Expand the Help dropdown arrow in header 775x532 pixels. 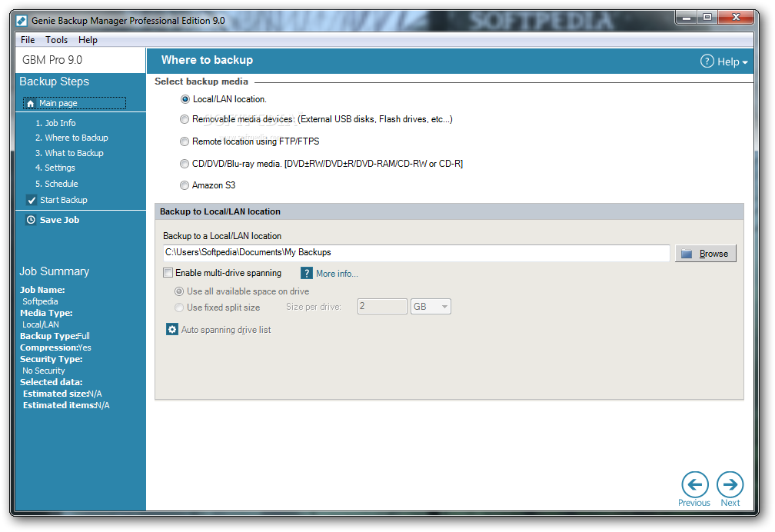745,62
